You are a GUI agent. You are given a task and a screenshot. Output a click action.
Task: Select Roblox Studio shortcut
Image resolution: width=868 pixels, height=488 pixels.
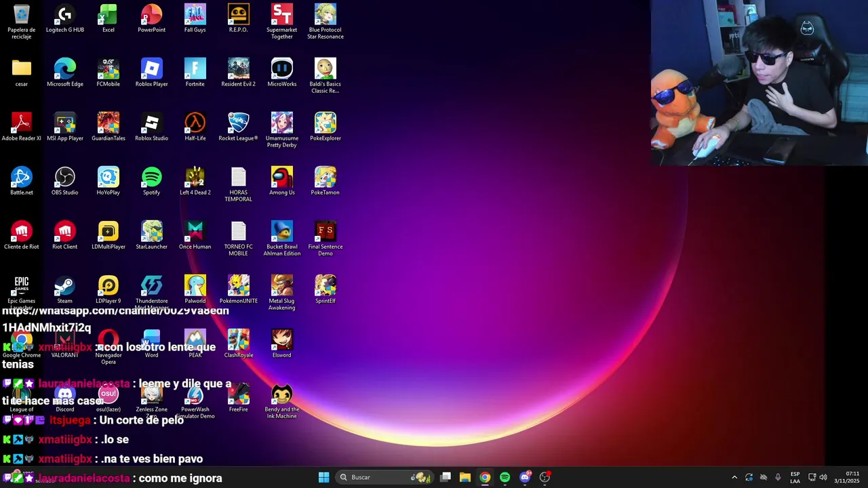[x=152, y=127]
